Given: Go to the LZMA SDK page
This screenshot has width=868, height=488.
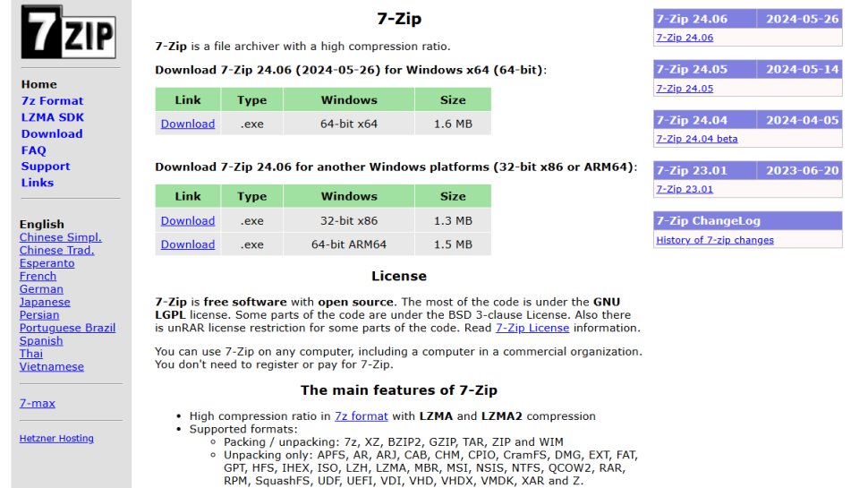Looking at the screenshot, I should (x=53, y=117).
